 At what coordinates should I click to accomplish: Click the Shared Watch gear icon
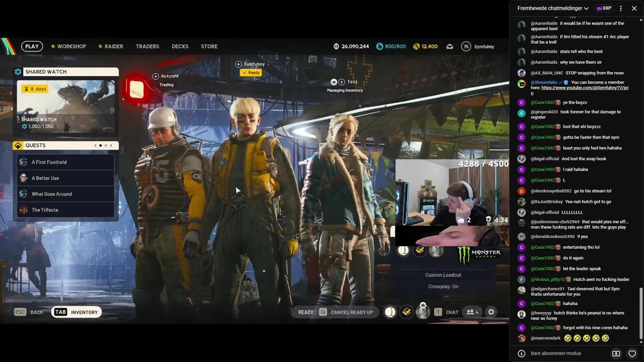tap(18, 72)
